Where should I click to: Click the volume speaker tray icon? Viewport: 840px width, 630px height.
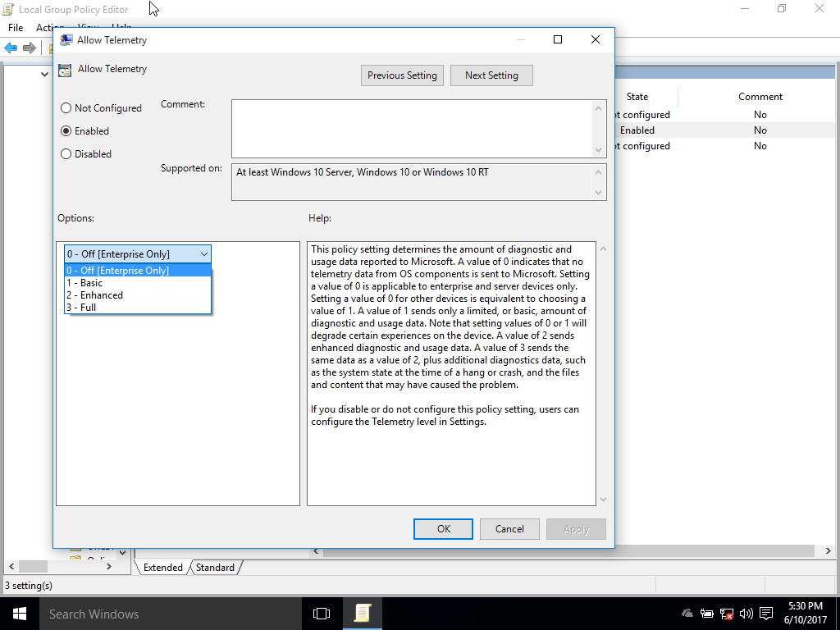point(746,614)
